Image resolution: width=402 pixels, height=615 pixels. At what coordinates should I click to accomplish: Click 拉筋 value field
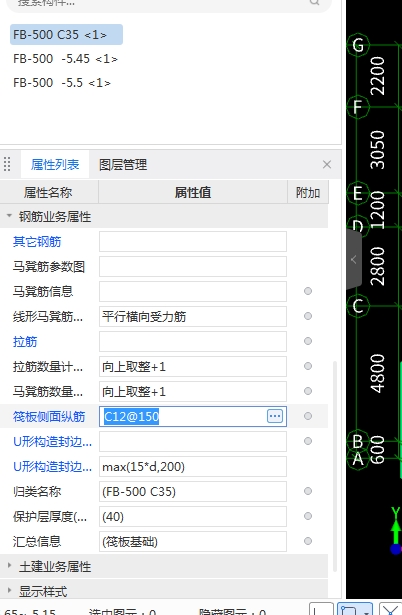193,341
